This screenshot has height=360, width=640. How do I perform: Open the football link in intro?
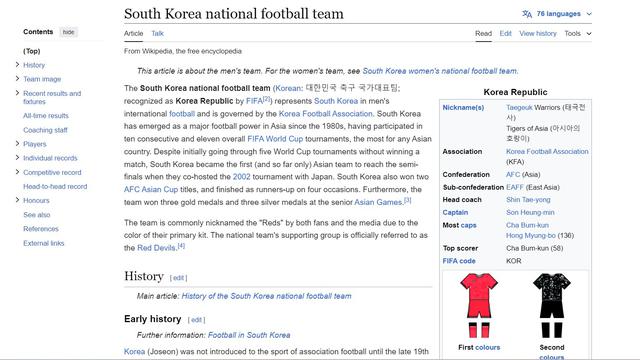[182, 113]
